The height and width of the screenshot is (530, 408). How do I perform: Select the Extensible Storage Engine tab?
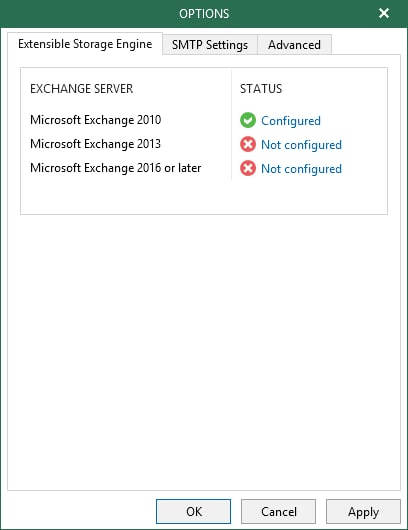tap(85, 44)
